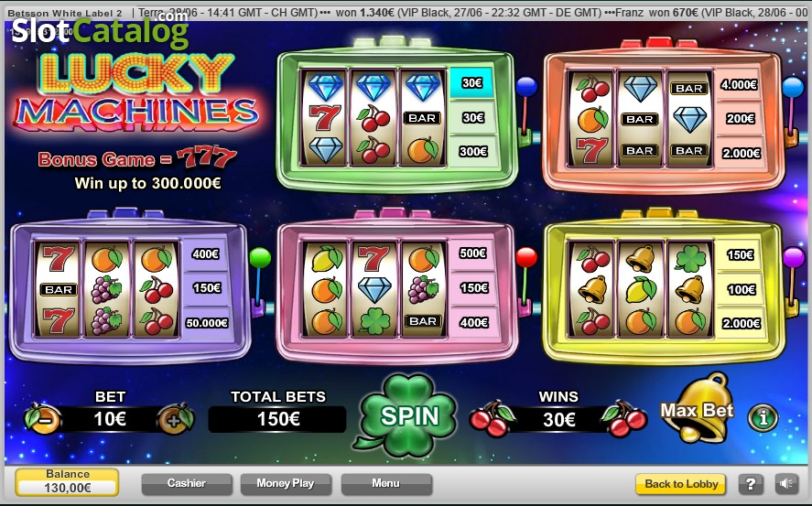Mute sound with the speaker icon
This screenshot has height=506, width=812.
pos(786,484)
